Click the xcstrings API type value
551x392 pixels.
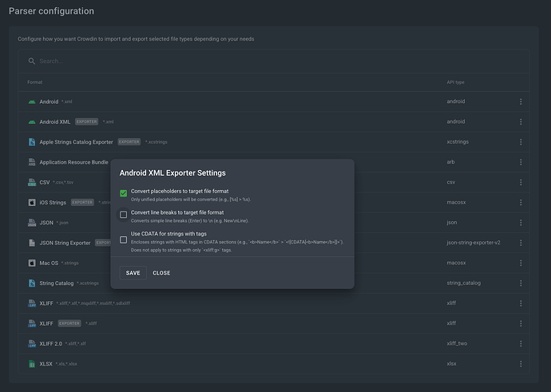458,142
